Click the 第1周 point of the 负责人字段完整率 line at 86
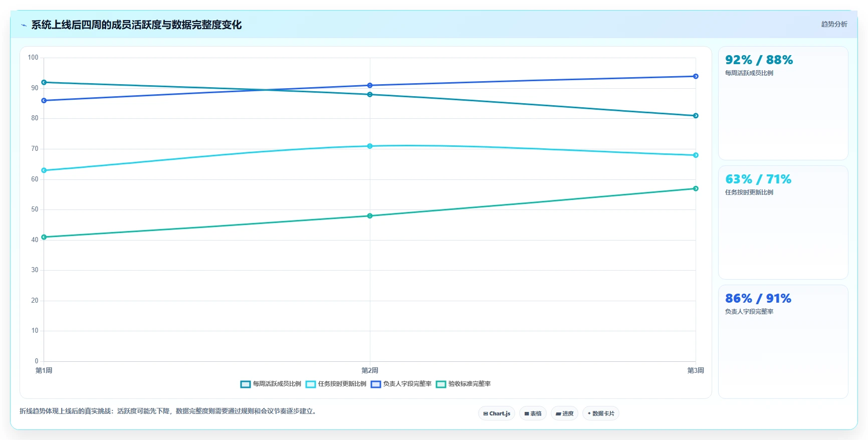This screenshot has height=440, width=868. coord(44,101)
